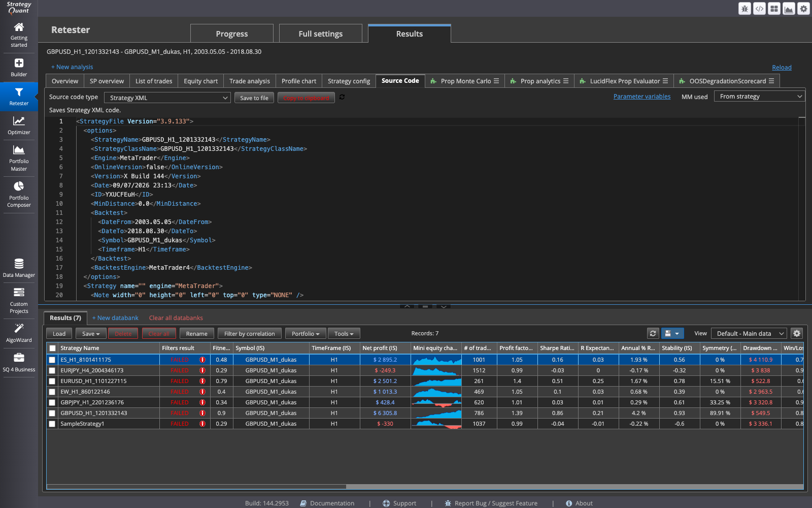Check the GBPJPY_H1_2201236176 row checkbox

pos(52,402)
